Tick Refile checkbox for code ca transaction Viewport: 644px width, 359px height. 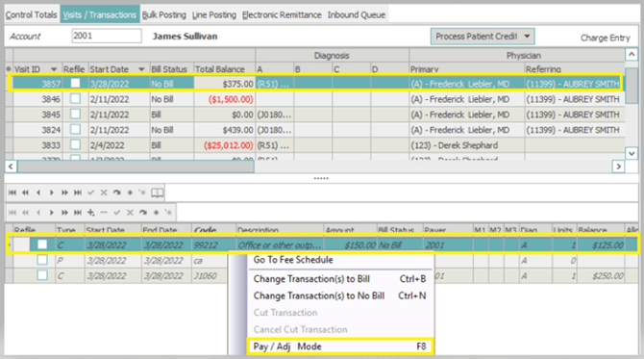click(x=42, y=260)
